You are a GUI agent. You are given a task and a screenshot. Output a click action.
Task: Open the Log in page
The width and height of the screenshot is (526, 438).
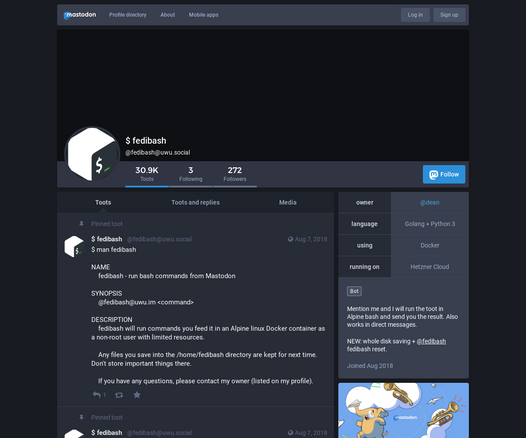415,15
